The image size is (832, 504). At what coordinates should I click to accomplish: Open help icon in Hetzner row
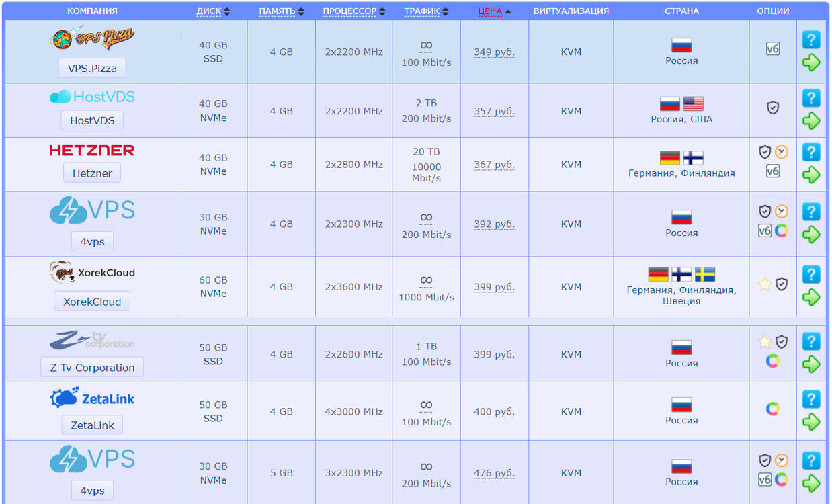pyautogui.click(x=811, y=152)
